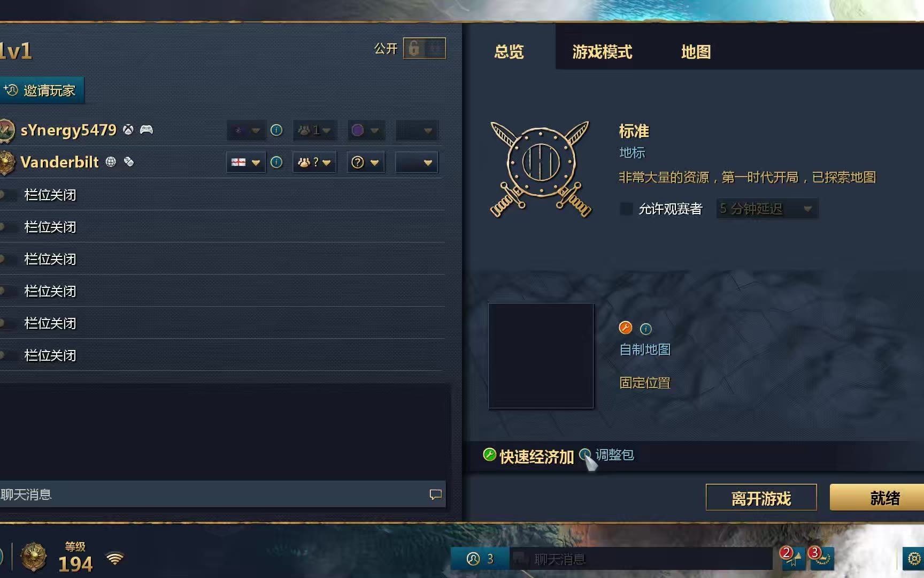Screen dimensions: 924x578
Task: Click the info icon beside sYnergy5479's civilization
Action: (x=276, y=130)
